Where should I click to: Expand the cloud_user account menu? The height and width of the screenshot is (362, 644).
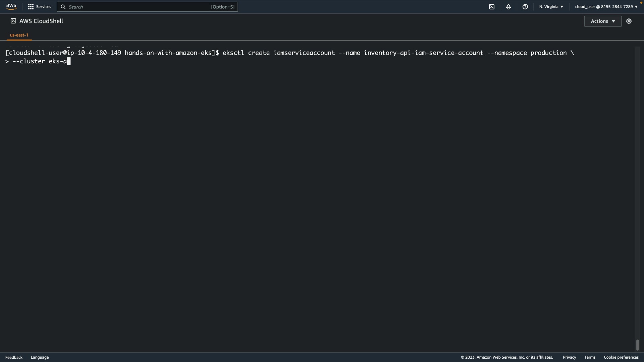[x=606, y=7]
